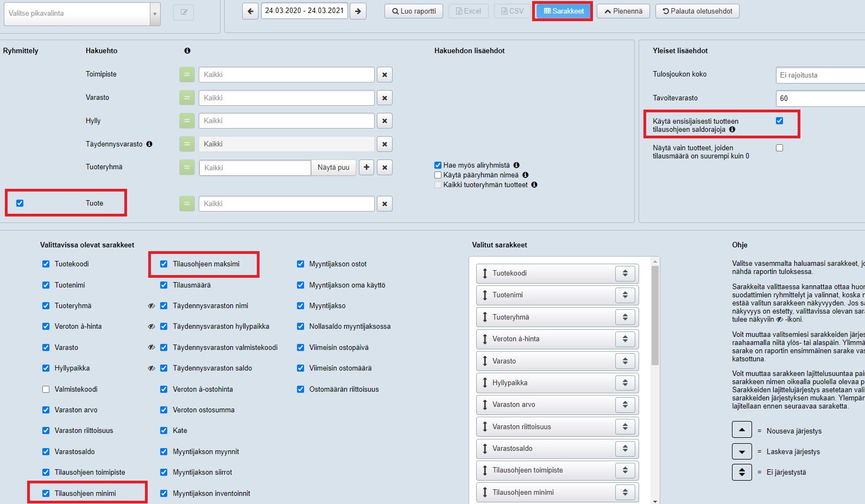865x504 pixels.
Task: Open info icon next to Täydennysvarasto
Action: (149, 144)
